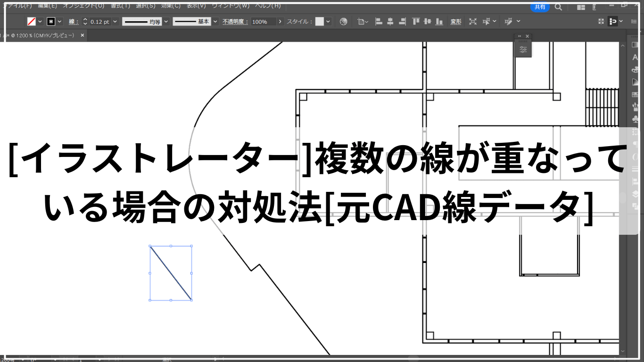644x362 pixels.
Task: Click the select similar objects icon
Action: pos(486,21)
